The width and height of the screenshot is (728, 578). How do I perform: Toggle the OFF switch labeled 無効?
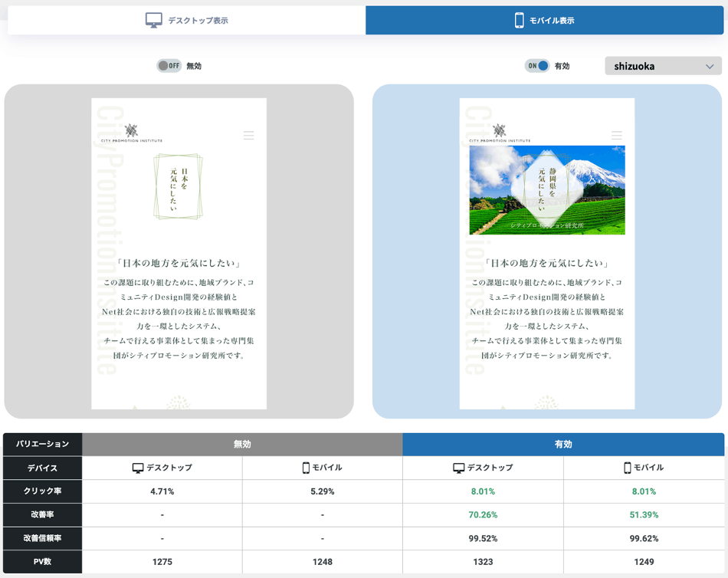(x=169, y=66)
